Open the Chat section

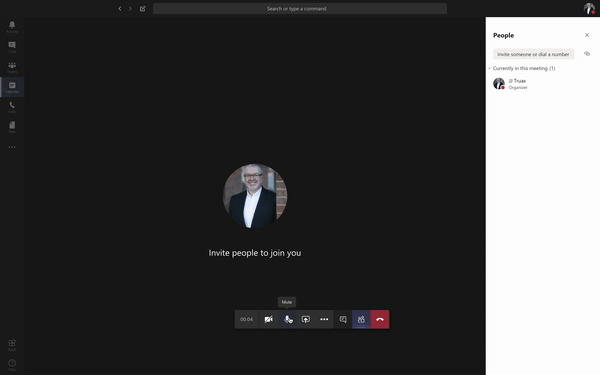point(12,47)
